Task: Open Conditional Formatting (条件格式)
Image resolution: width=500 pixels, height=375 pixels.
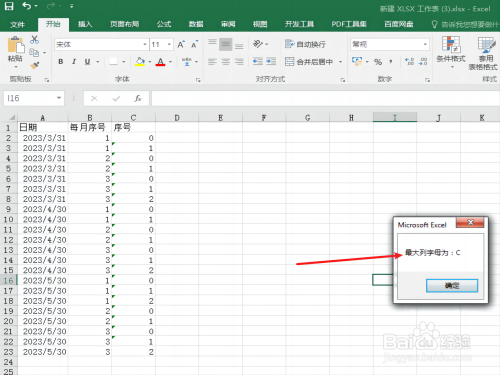Action: point(451,52)
